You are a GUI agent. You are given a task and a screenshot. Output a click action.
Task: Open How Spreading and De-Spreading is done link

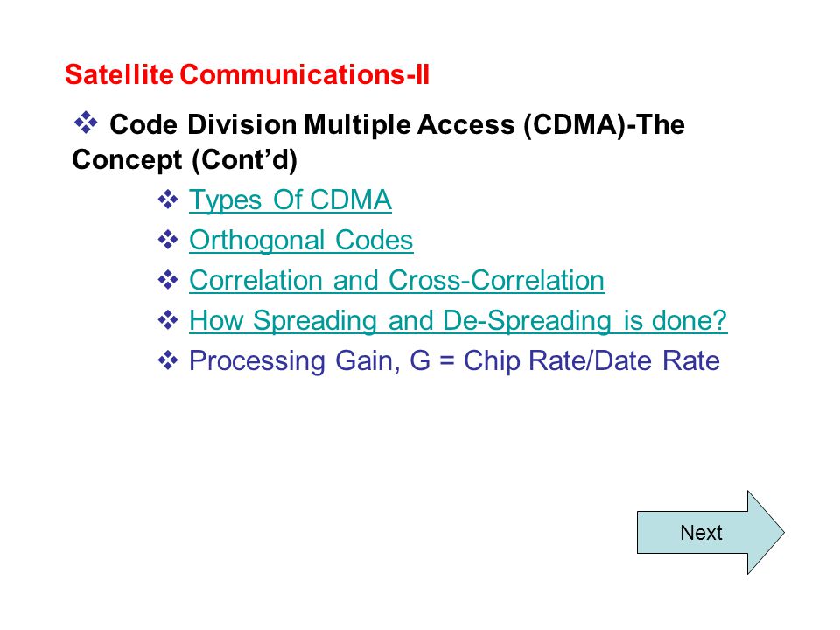tap(458, 320)
